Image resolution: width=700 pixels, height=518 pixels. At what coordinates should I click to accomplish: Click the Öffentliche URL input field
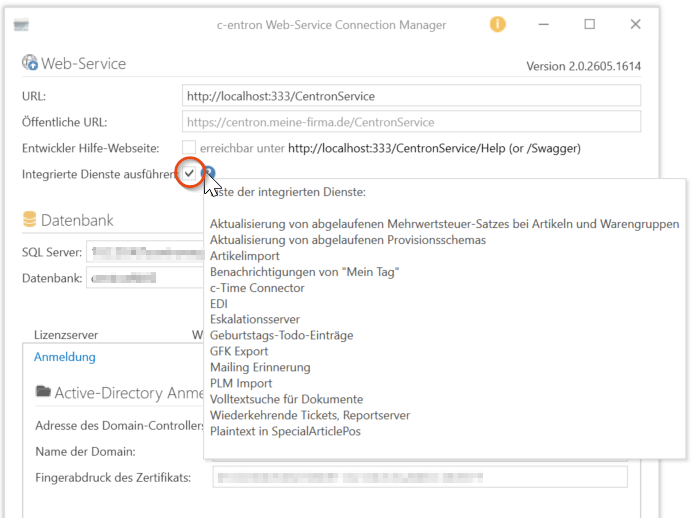click(411, 121)
